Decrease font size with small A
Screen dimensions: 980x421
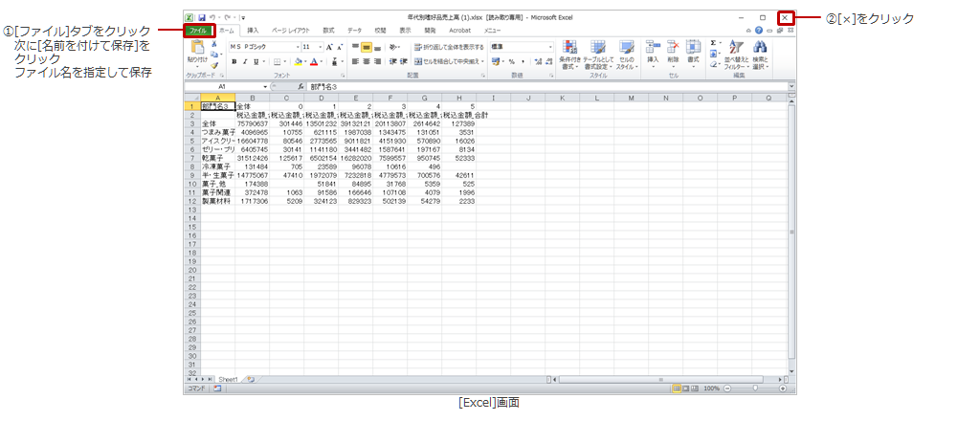340,47
